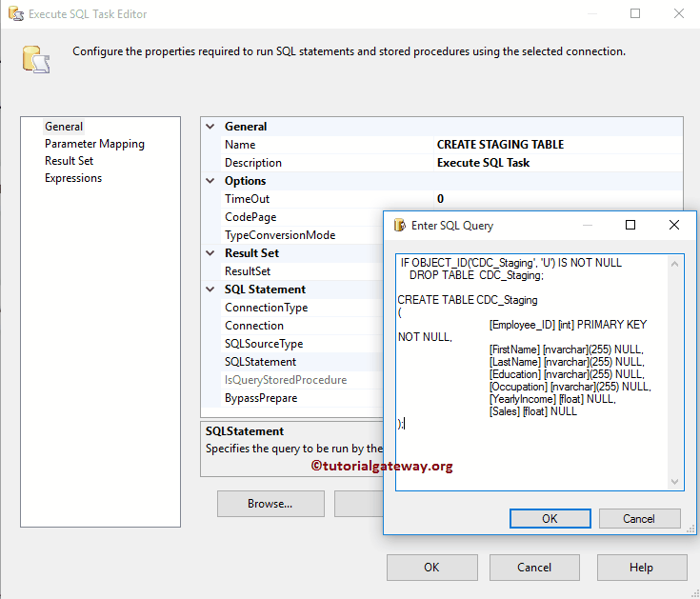Collapse the SQL Statement property group

pos(210,290)
